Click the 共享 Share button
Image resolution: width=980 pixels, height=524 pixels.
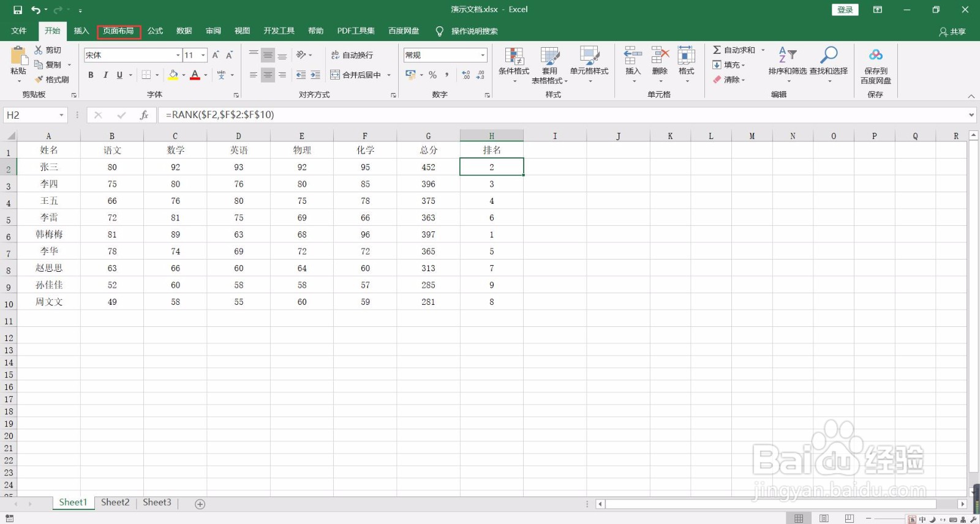952,31
